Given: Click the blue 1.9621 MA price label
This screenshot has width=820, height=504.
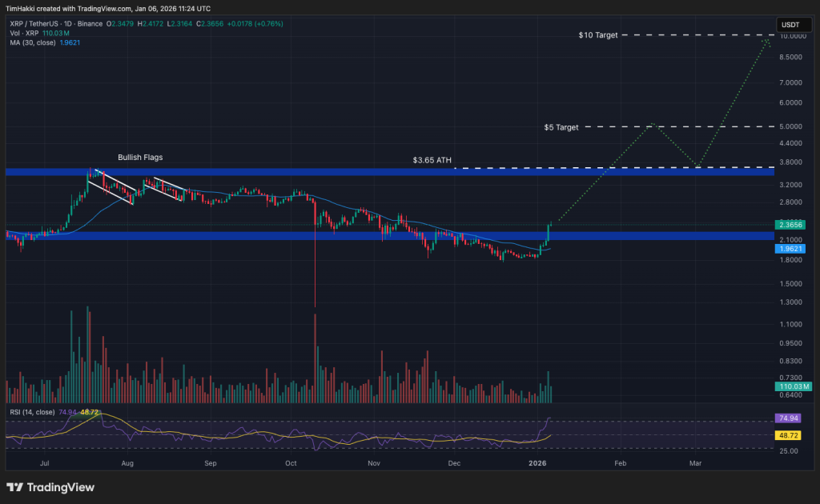Looking at the screenshot, I should click(790, 249).
